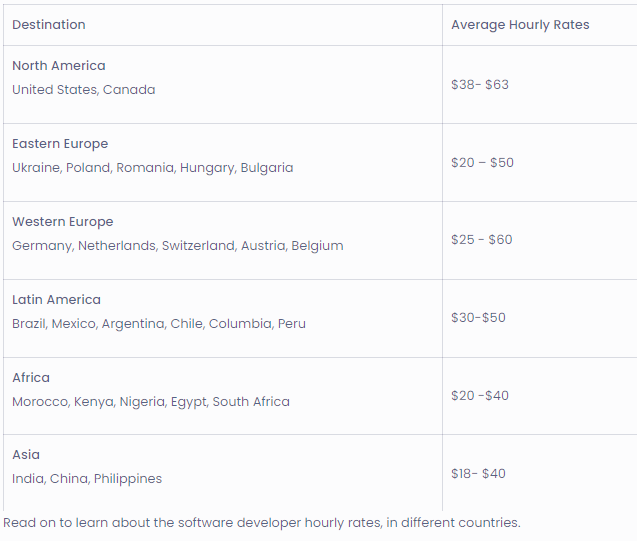637x541 pixels.
Task: Select the Asia region heading
Action: 26,455
